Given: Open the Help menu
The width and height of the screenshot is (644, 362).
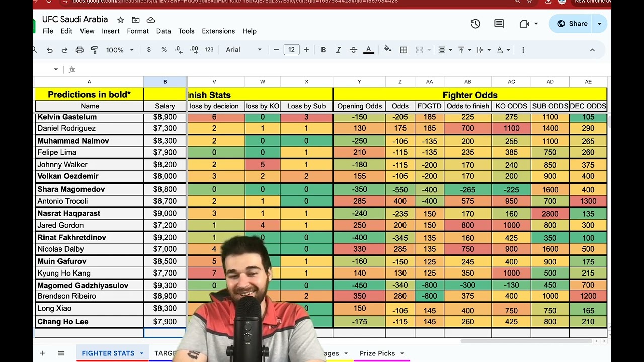Looking at the screenshot, I should point(250,31).
